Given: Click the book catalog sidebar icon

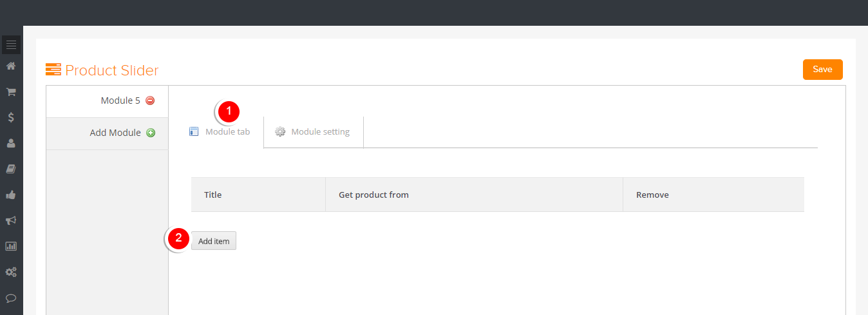Looking at the screenshot, I should [11, 169].
